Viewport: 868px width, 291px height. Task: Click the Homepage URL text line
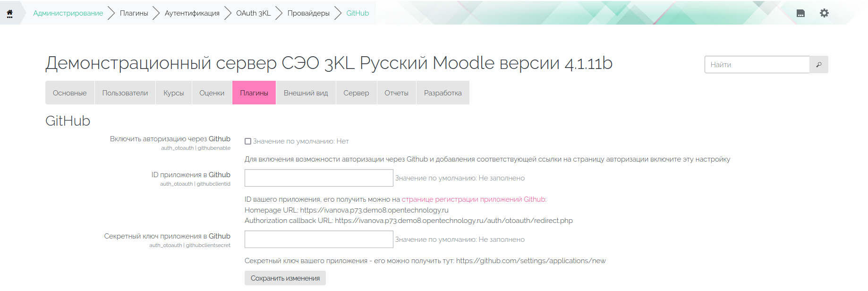coord(347,210)
